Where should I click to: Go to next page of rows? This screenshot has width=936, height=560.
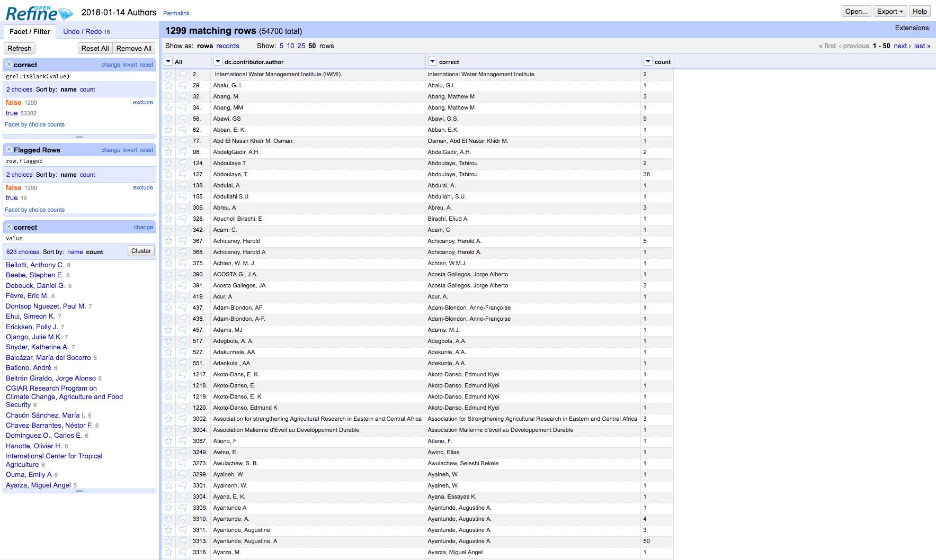click(902, 46)
